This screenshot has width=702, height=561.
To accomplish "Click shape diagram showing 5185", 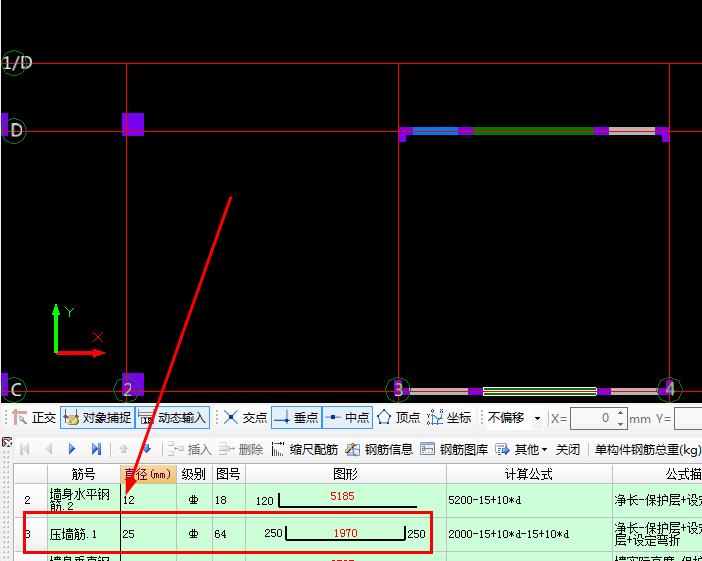I will click(345, 500).
